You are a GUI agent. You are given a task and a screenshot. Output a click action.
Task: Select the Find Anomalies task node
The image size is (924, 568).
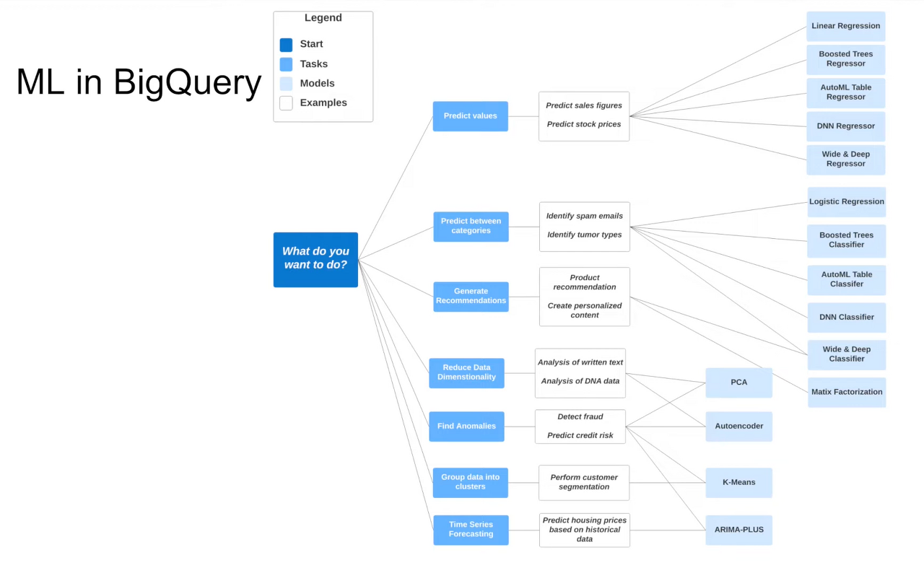coord(466,427)
